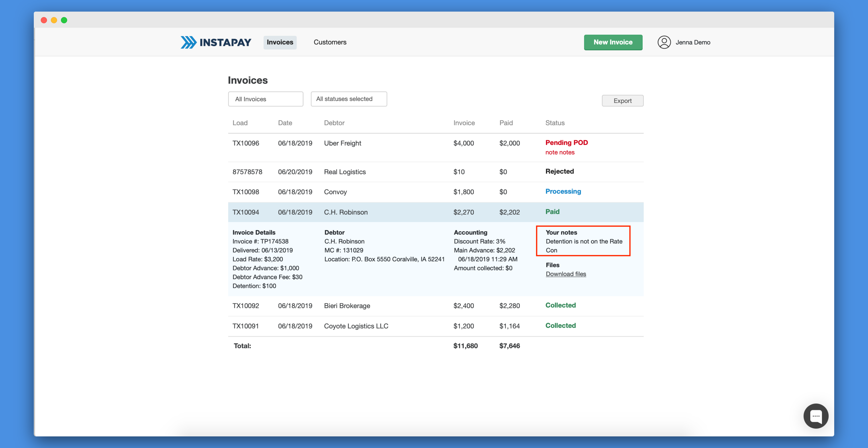The height and width of the screenshot is (448, 868).
Task: Click the Jenna Demo user avatar icon
Action: (x=664, y=42)
